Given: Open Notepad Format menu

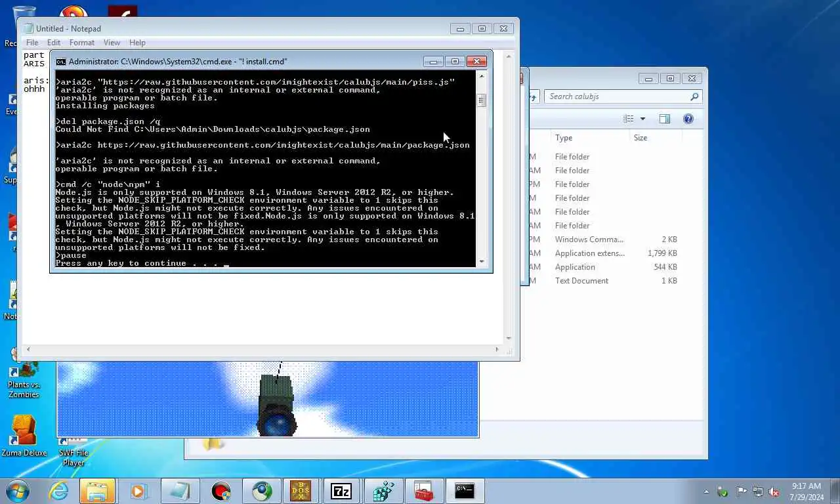Looking at the screenshot, I should [82, 43].
